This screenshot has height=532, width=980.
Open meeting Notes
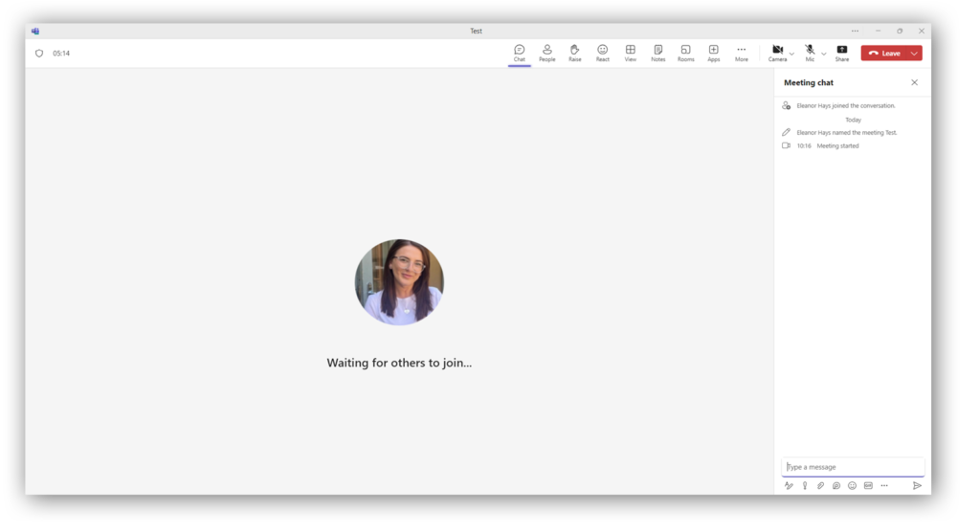(658, 54)
